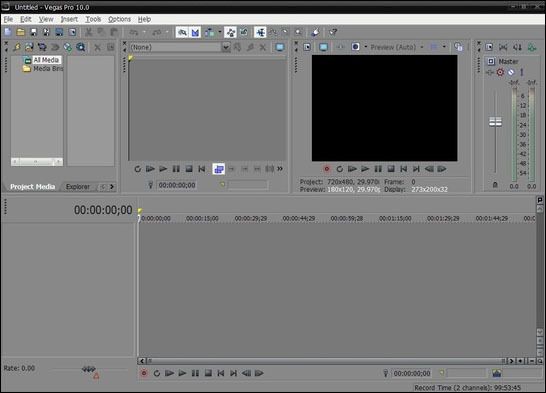Switch to the Project Media tab
546x393 pixels.
click(x=32, y=187)
